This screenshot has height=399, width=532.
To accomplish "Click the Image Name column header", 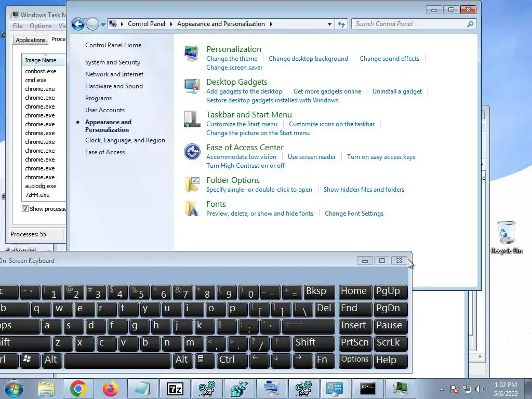I will 44,60.
